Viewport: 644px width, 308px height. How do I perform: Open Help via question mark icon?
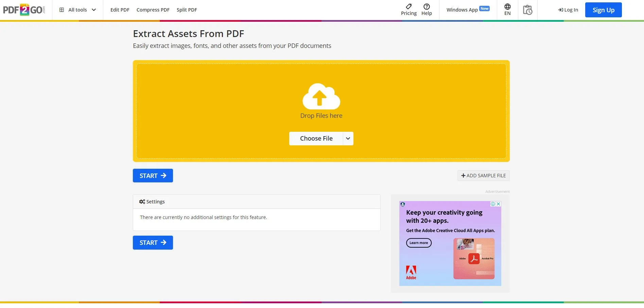[427, 6]
